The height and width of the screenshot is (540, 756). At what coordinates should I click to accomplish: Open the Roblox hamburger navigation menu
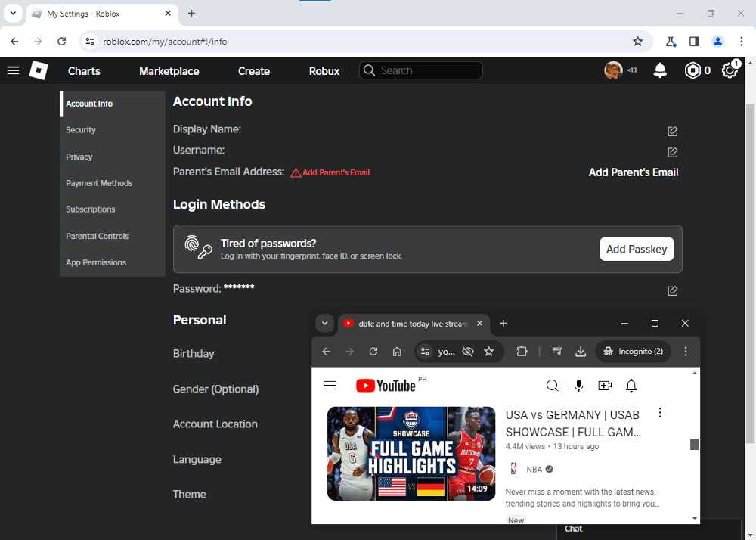tap(13, 70)
